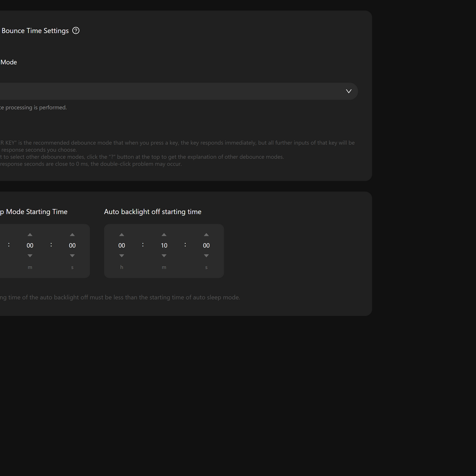Screen dimensions: 476x476
Task: Decrease auto backlight off hours
Action: point(122,256)
